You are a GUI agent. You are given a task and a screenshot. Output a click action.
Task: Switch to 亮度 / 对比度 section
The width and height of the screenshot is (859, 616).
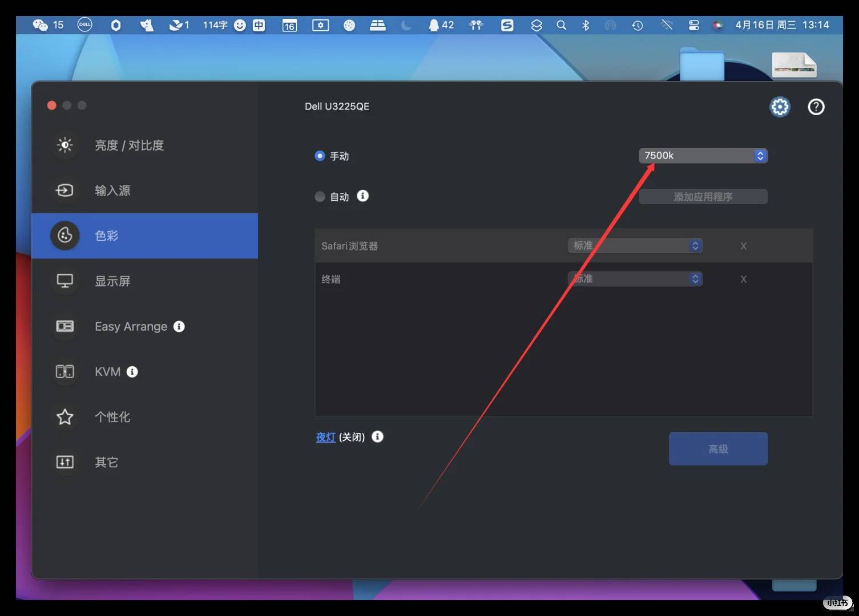(129, 145)
